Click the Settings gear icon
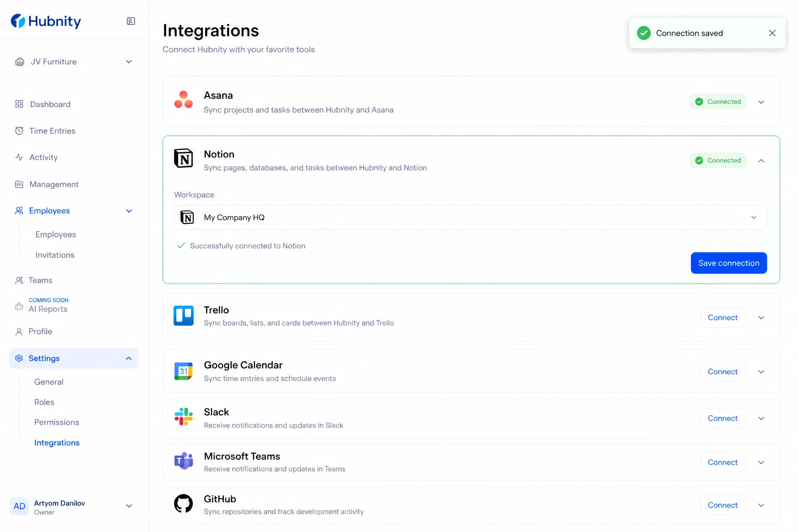Viewport: 798px width, 532px height. (x=19, y=358)
